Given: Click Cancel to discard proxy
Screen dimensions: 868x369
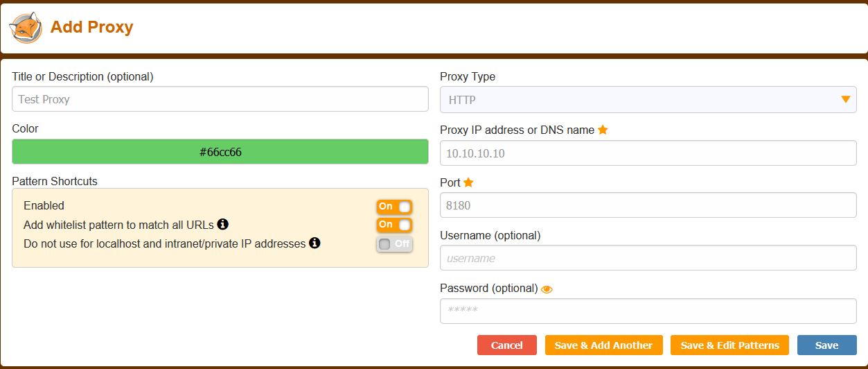Looking at the screenshot, I should coord(506,345).
